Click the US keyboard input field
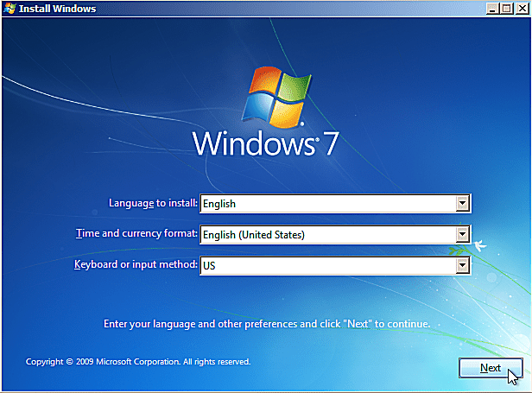 [x=335, y=265]
